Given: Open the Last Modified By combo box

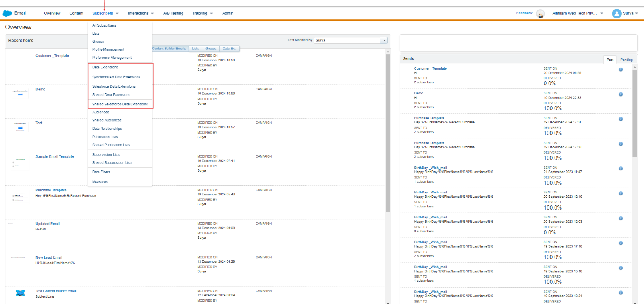Looking at the screenshot, I should pos(384,41).
